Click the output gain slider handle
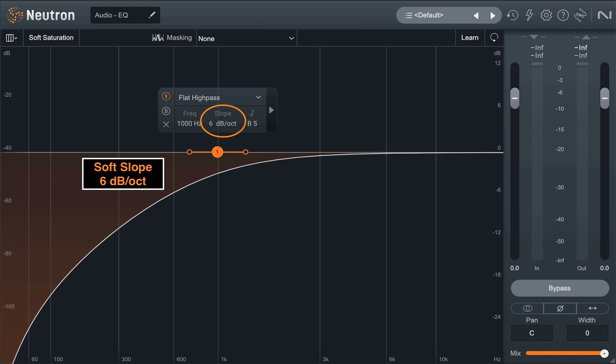This screenshot has width=616, height=364. 604,98
